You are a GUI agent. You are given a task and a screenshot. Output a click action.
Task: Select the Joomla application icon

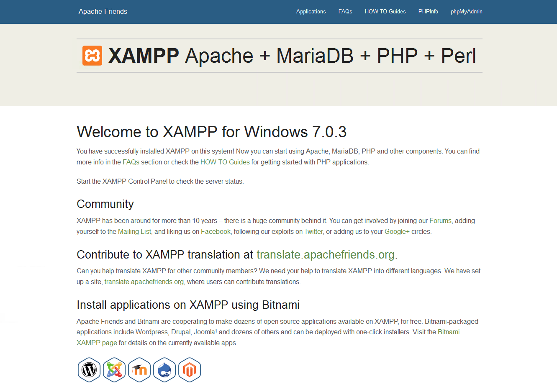pos(114,370)
